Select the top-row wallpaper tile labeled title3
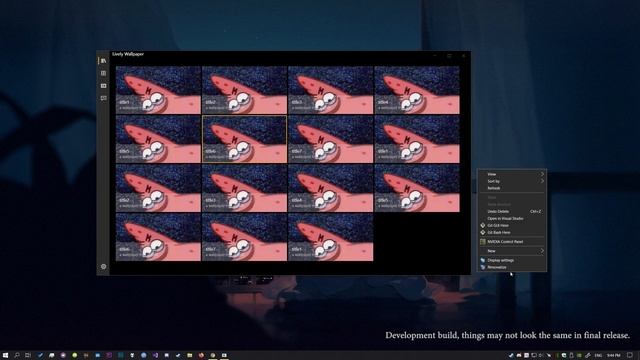The width and height of the screenshot is (640, 360). [331, 90]
